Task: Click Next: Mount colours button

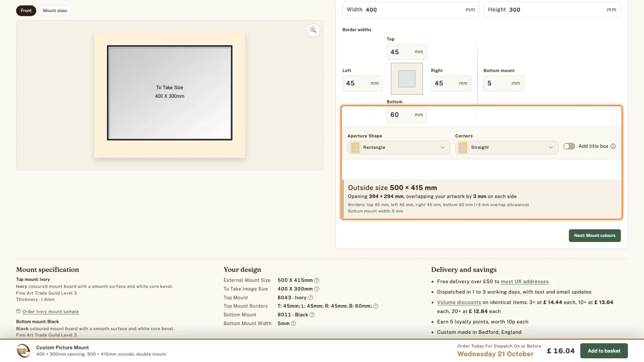Action: (x=594, y=236)
